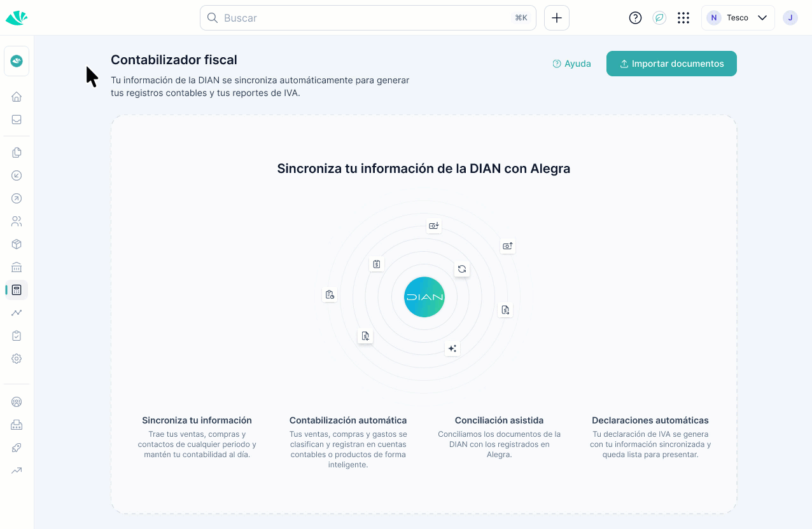The image size is (812, 529).
Task: Open the stacked documents icon in the sidebar
Action: [x=17, y=153]
